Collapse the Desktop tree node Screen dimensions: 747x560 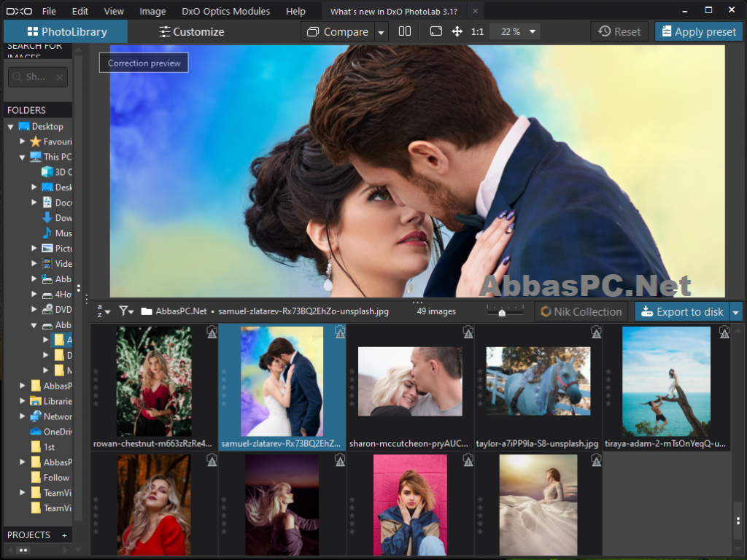10,127
